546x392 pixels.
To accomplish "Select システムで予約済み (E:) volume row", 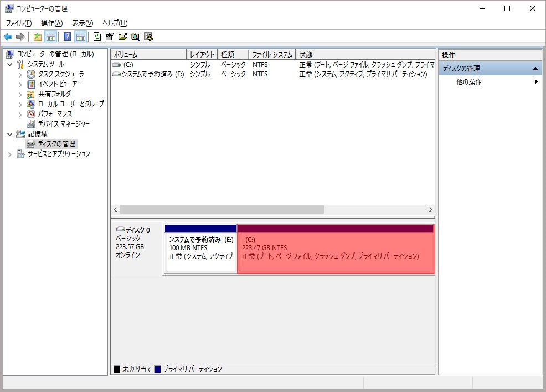I will click(x=273, y=74).
